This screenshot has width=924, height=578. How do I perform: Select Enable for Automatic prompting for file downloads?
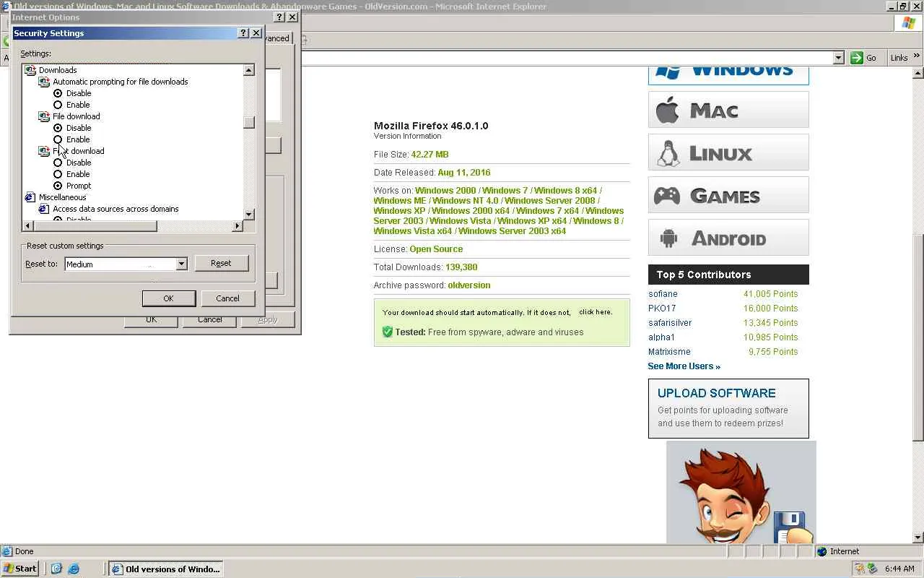pyautogui.click(x=58, y=105)
